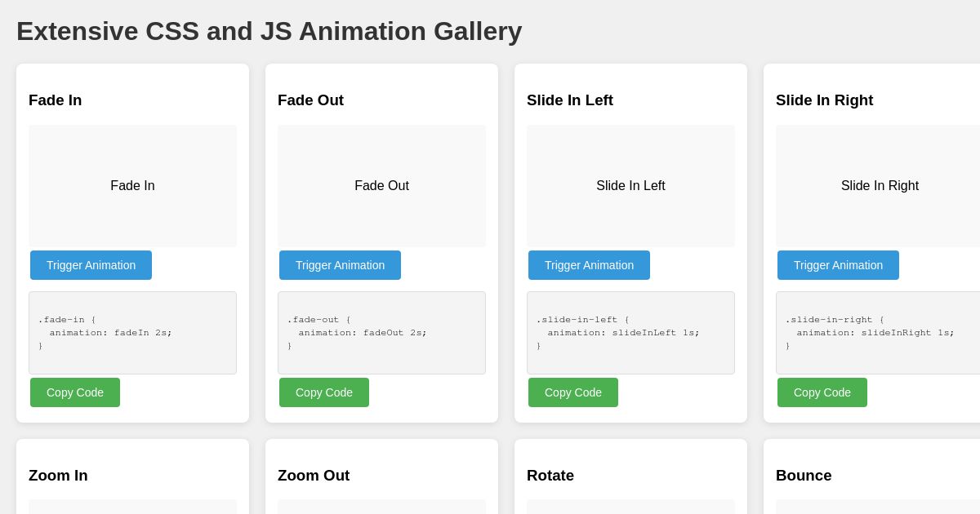
Task: Click the Bounce card heading
Action: coord(804,476)
